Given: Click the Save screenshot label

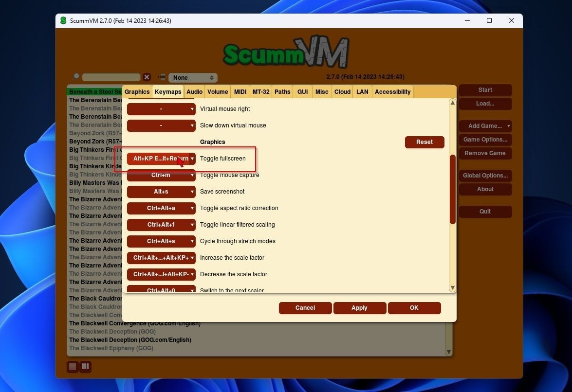Looking at the screenshot, I should [222, 192].
